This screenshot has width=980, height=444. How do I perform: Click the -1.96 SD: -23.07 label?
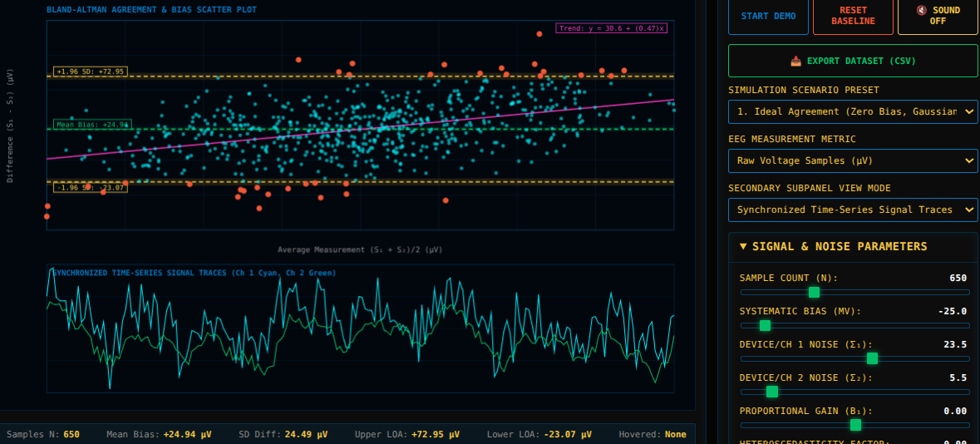pos(91,187)
